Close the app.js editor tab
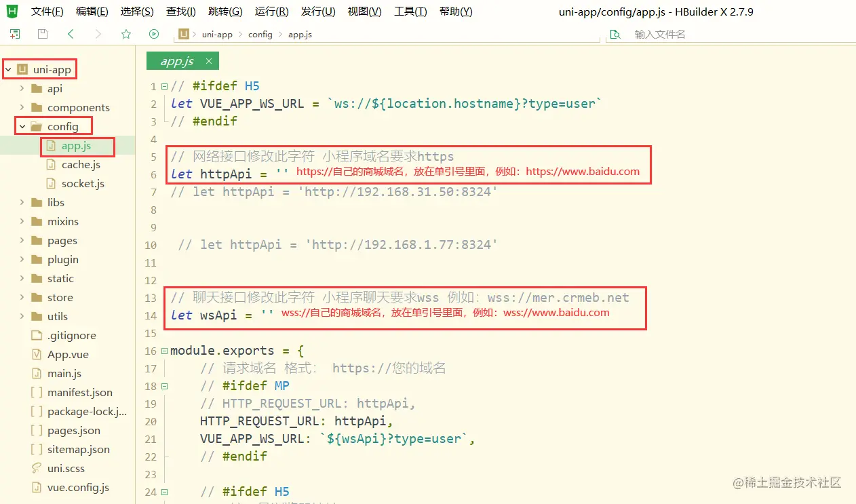This screenshot has height=504, width=856. [x=208, y=60]
